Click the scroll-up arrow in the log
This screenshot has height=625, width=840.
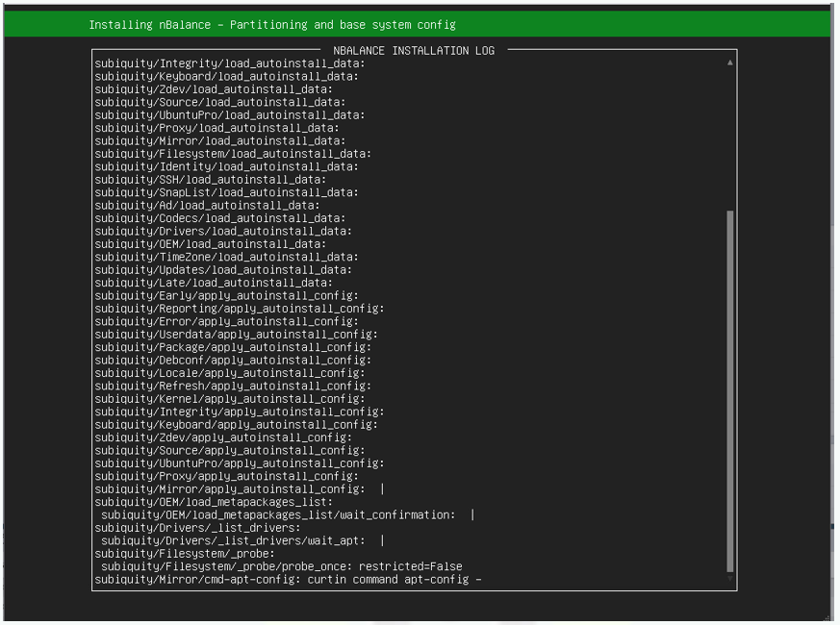729,62
